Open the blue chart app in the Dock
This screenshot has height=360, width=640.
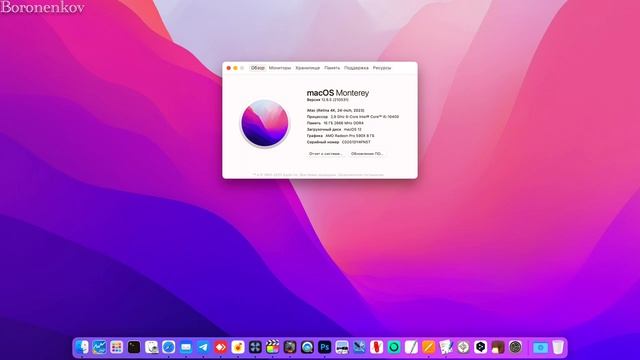99,347
